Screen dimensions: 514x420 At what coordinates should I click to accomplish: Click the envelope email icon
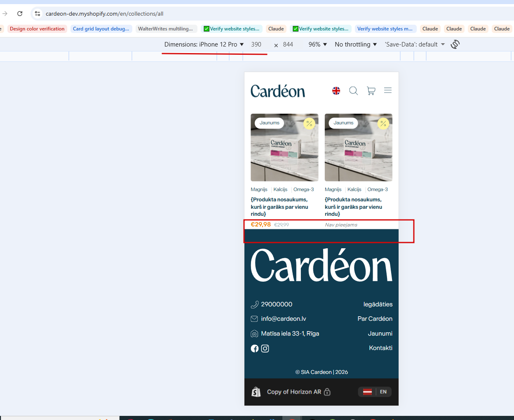point(254,319)
